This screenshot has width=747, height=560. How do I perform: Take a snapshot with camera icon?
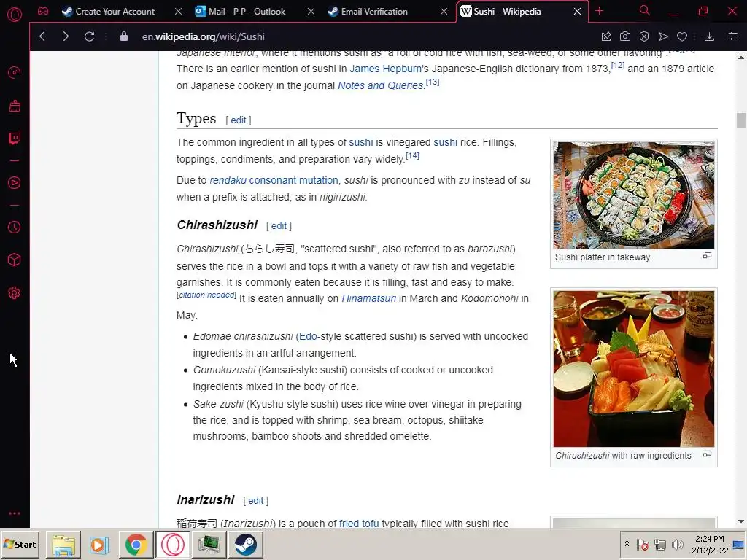(x=625, y=36)
